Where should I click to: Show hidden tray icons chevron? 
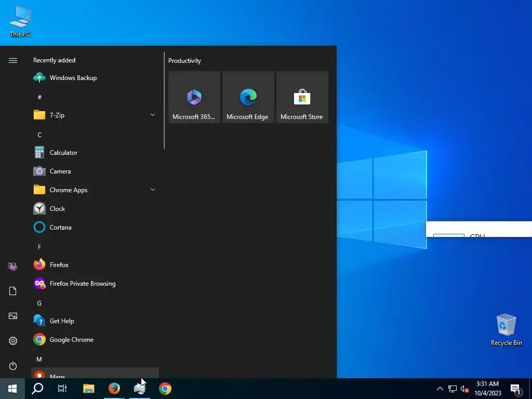click(440, 389)
